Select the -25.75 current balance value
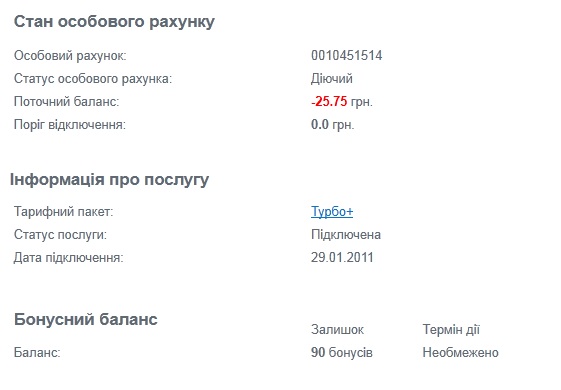Screen dimensions: 561x390 329,102
